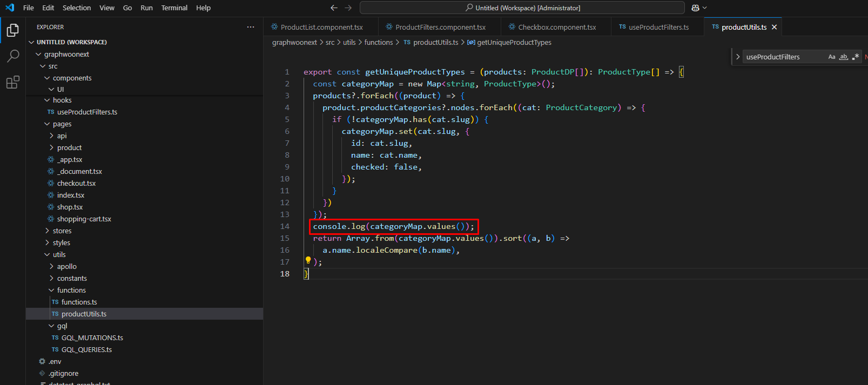Open Explorer's more actions ellipsis menu

251,27
